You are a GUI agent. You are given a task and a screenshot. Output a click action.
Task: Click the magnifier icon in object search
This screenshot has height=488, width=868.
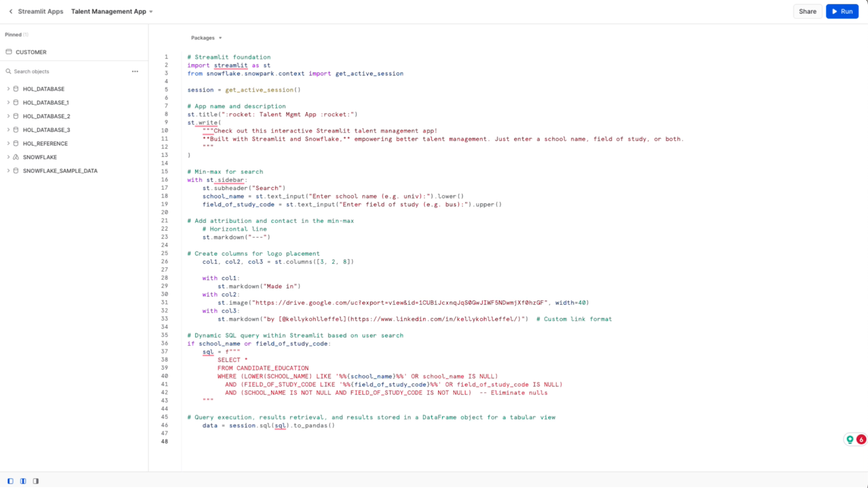pos(9,72)
